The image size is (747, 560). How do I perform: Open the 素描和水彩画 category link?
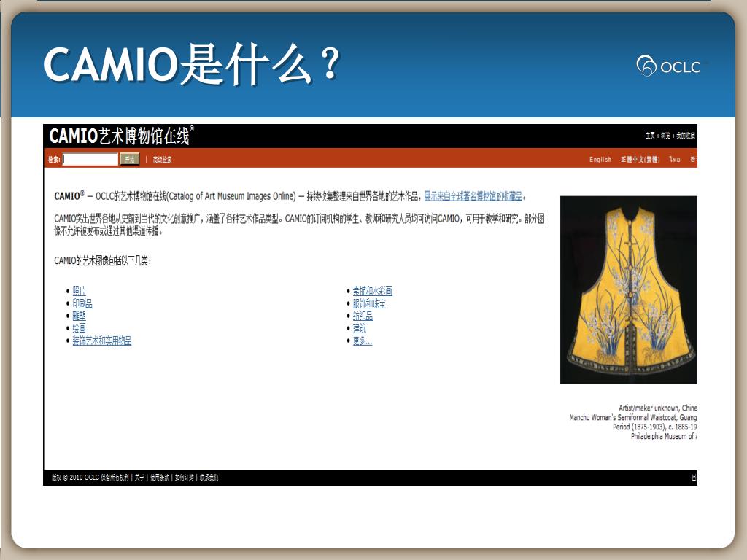point(373,290)
